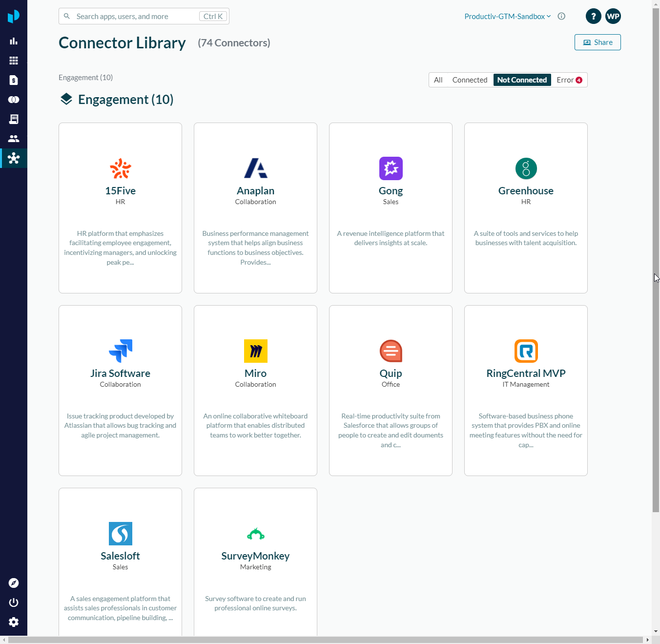Click the bar chart dashboard sidebar icon
The height and width of the screenshot is (644, 660).
pos(14,41)
